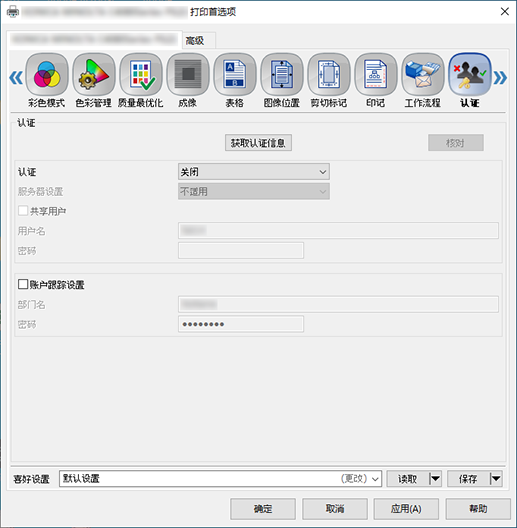Viewport: 517px width, 528px height.
Task: Click the 部门名 department name field
Action: tap(338, 304)
